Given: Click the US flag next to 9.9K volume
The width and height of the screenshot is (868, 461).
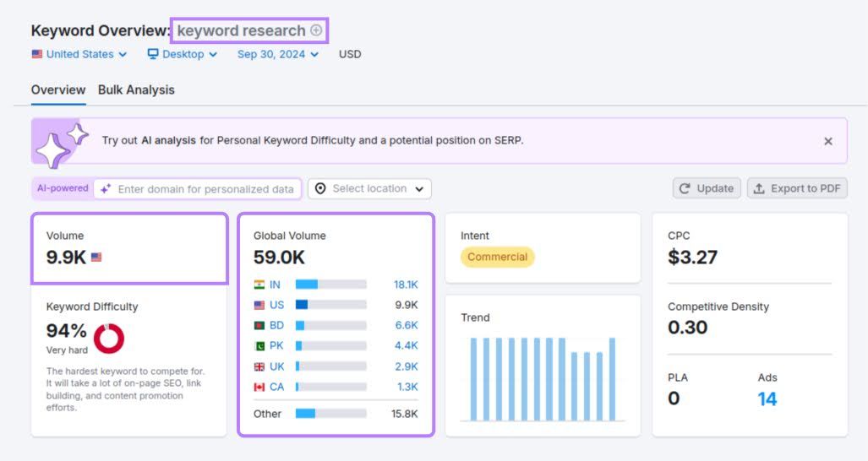Looking at the screenshot, I should (x=96, y=257).
